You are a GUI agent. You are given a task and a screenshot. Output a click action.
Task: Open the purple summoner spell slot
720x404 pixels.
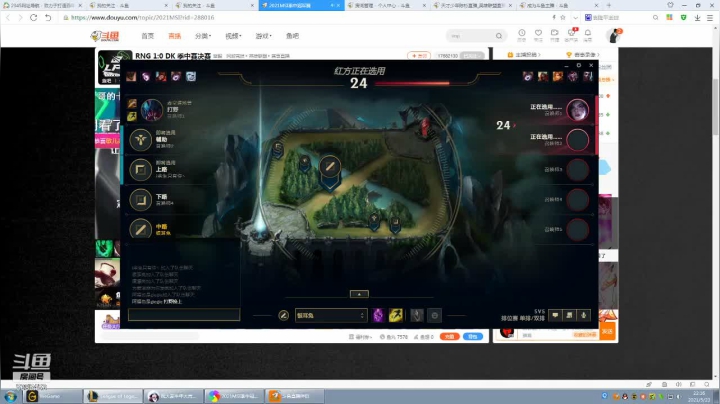click(378, 315)
